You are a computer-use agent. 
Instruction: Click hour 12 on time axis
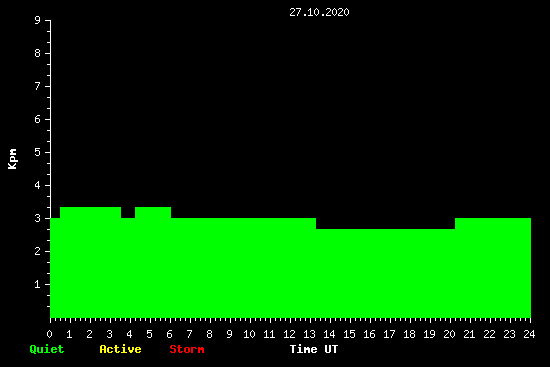pos(289,334)
